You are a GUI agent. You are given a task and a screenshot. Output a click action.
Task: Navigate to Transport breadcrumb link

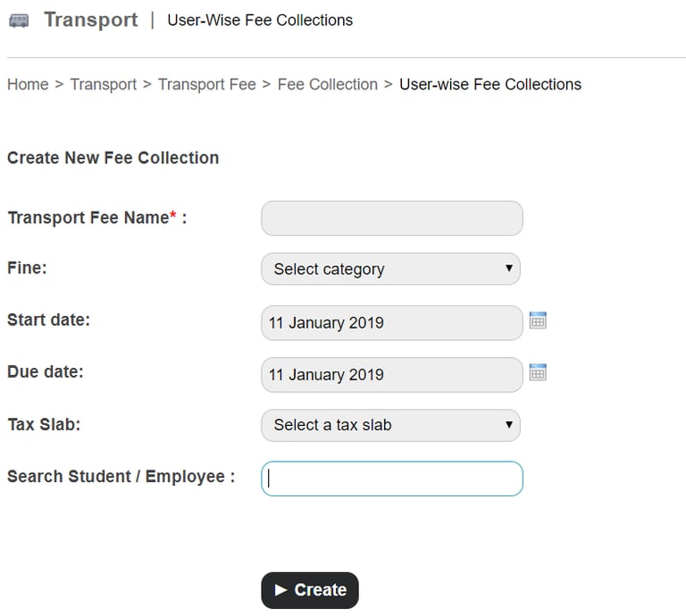point(104,85)
